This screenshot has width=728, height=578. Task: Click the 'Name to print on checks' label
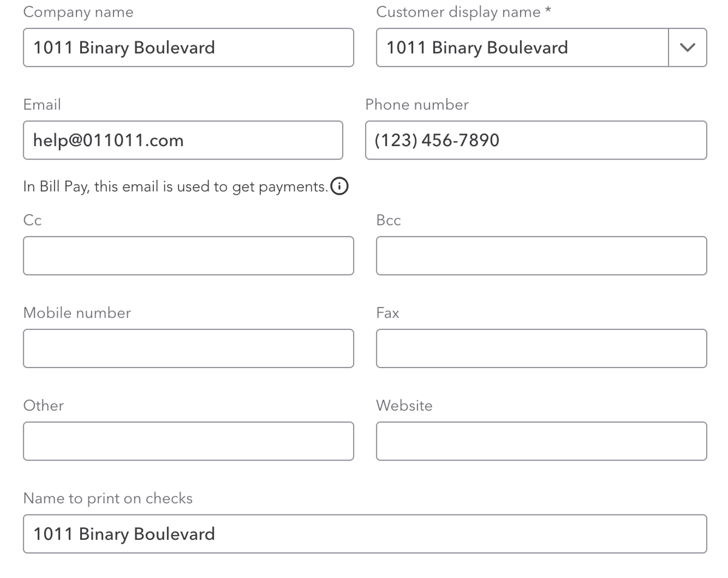108,499
